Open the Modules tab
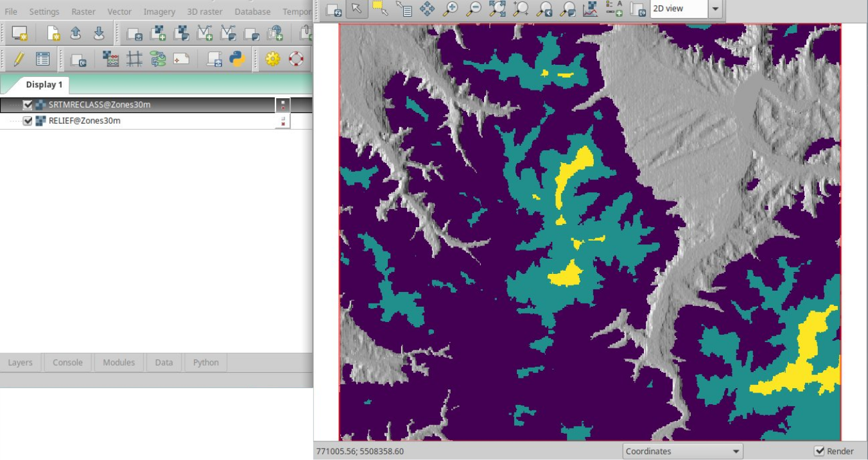 (119, 362)
